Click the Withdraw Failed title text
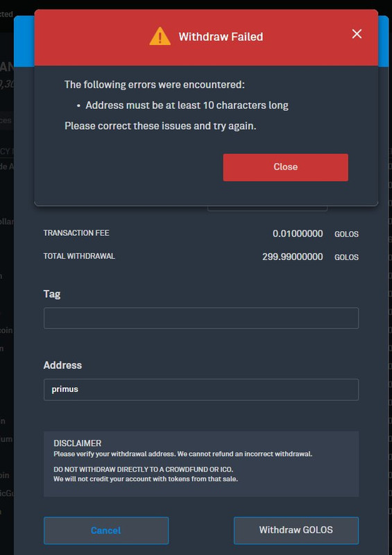 221,37
